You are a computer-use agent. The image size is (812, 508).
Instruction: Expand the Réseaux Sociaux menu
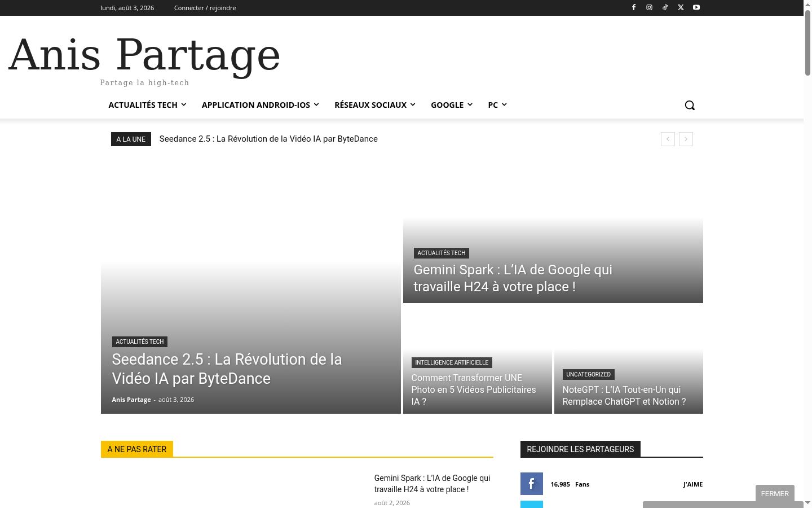click(x=375, y=105)
